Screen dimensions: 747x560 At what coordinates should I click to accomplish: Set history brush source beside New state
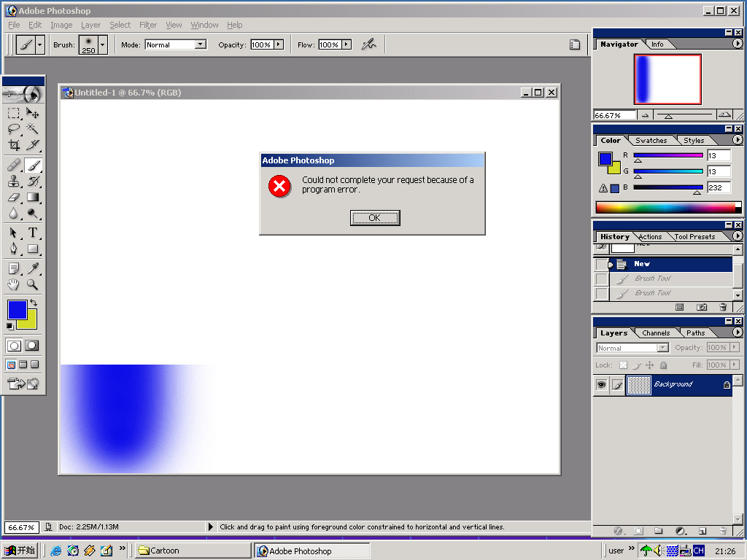[602, 264]
